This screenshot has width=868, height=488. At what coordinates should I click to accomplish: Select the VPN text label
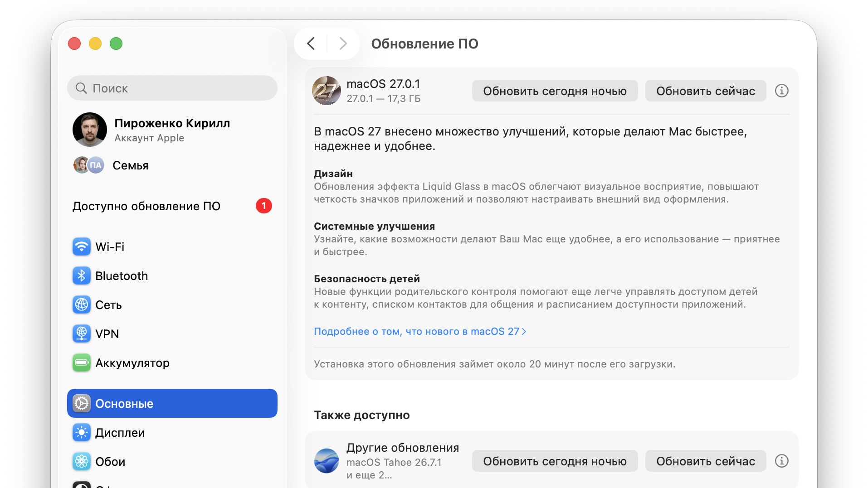tap(107, 334)
